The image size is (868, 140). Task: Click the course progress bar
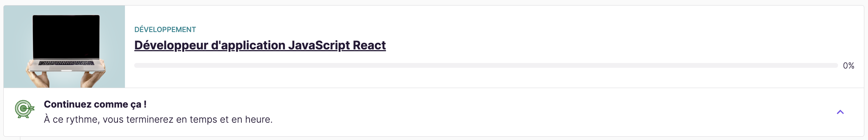[x=486, y=66]
